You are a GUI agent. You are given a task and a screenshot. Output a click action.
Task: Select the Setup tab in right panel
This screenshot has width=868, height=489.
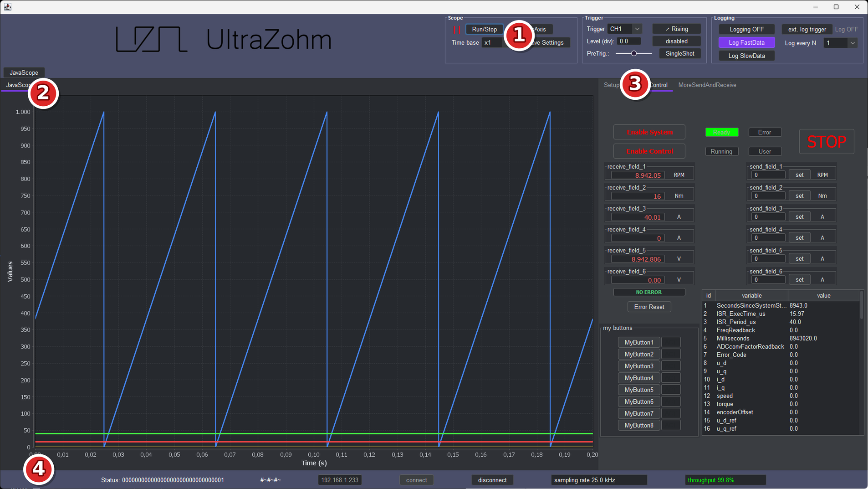pos(611,85)
